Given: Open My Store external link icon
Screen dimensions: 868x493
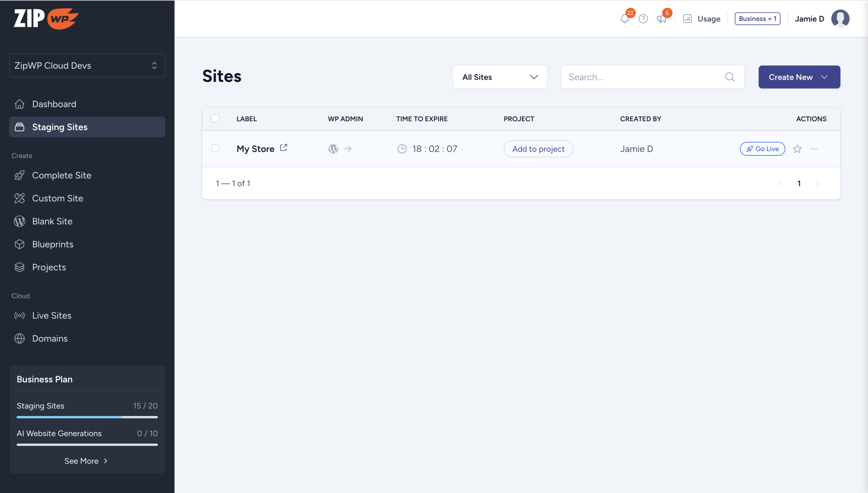Looking at the screenshot, I should pyautogui.click(x=283, y=148).
